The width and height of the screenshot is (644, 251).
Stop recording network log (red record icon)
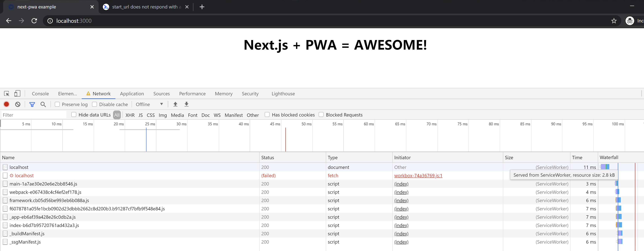(x=6, y=104)
